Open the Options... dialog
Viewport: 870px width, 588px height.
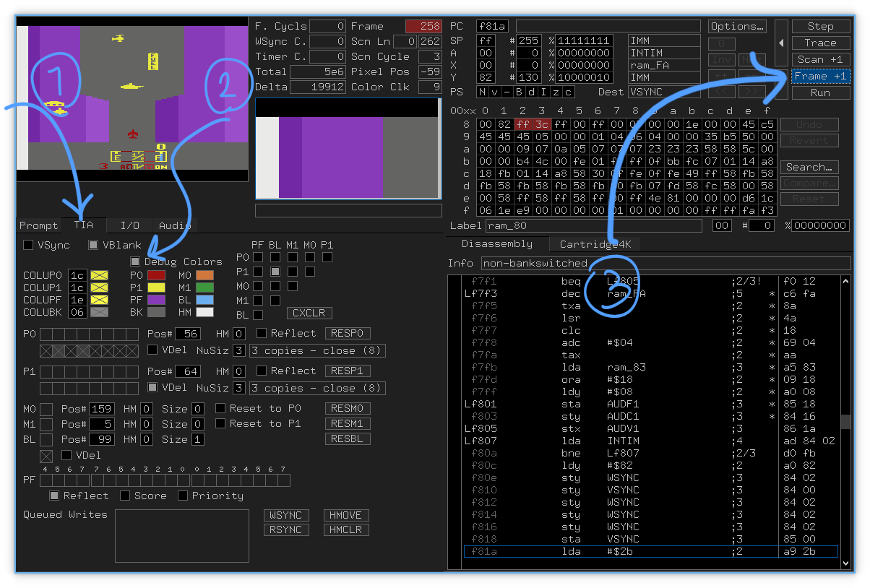pyautogui.click(x=737, y=26)
